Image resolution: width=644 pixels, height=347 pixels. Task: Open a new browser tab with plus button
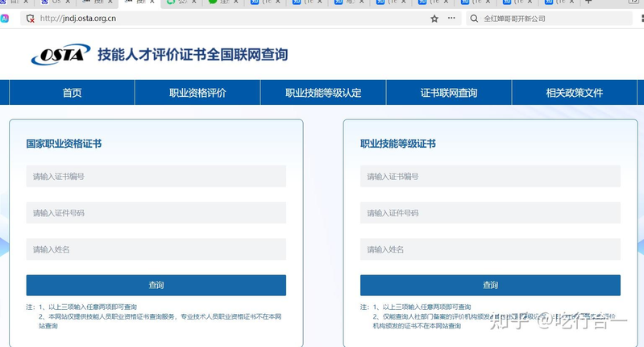(x=588, y=2)
